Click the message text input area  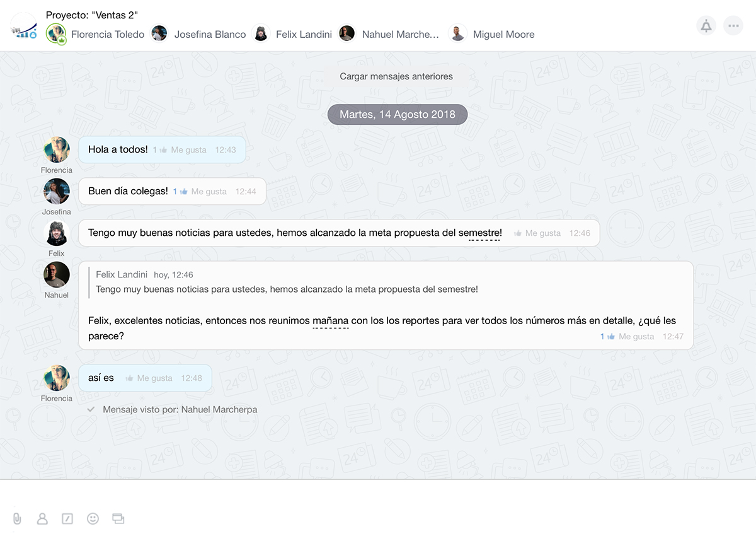tap(378, 495)
